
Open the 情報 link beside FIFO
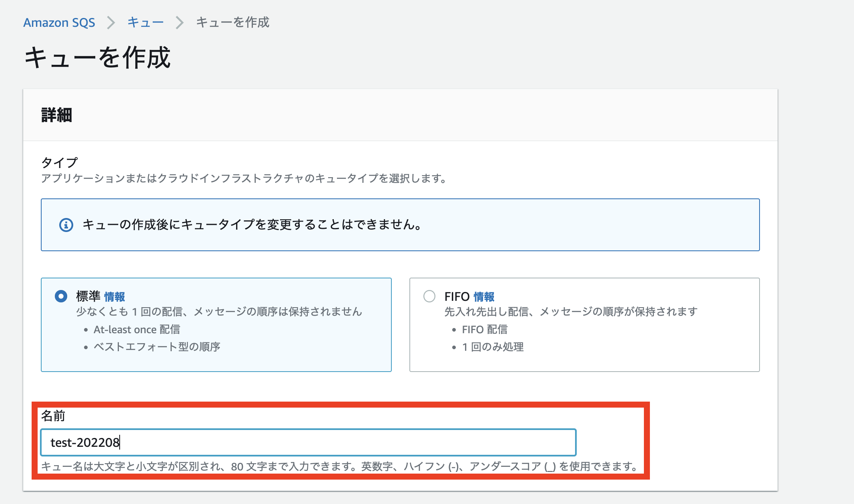pyautogui.click(x=484, y=297)
